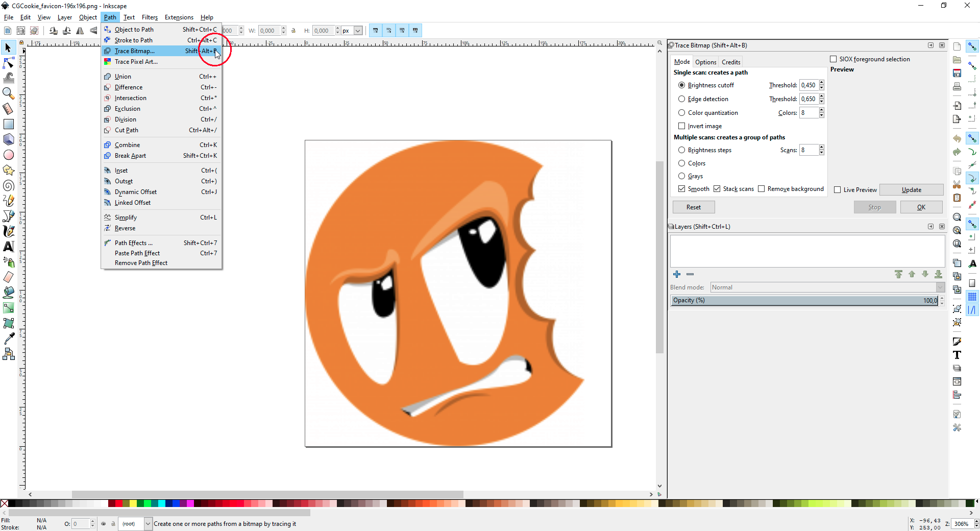
Task: Select the Node edit tool
Action: point(8,63)
